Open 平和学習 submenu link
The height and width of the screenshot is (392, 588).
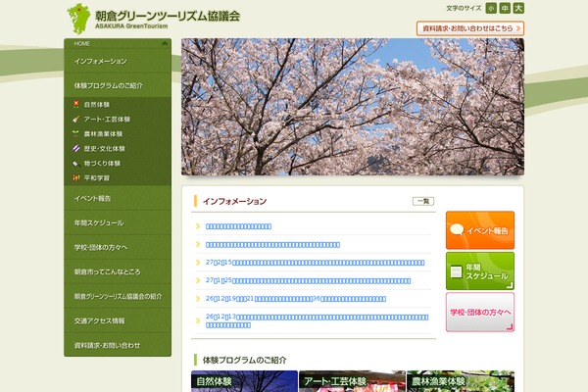96,177
